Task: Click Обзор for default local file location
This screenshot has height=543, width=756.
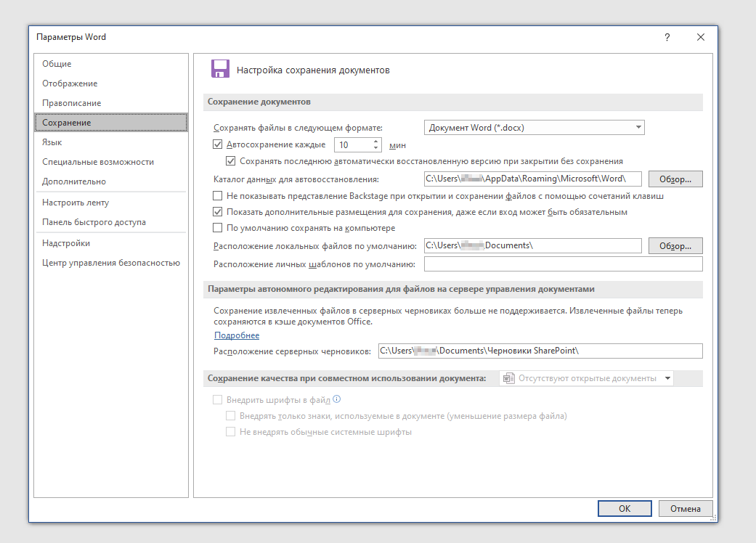Action: (675, 245)
